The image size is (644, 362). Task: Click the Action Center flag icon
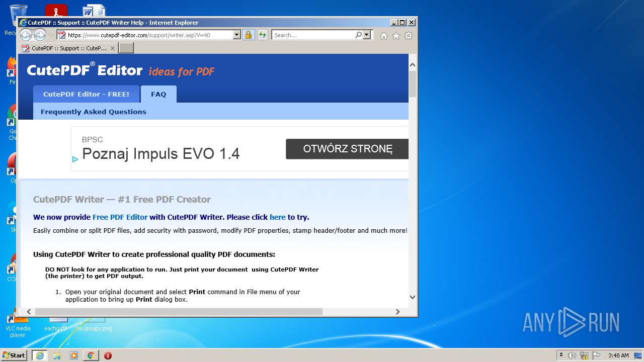[x=596, y=355]
